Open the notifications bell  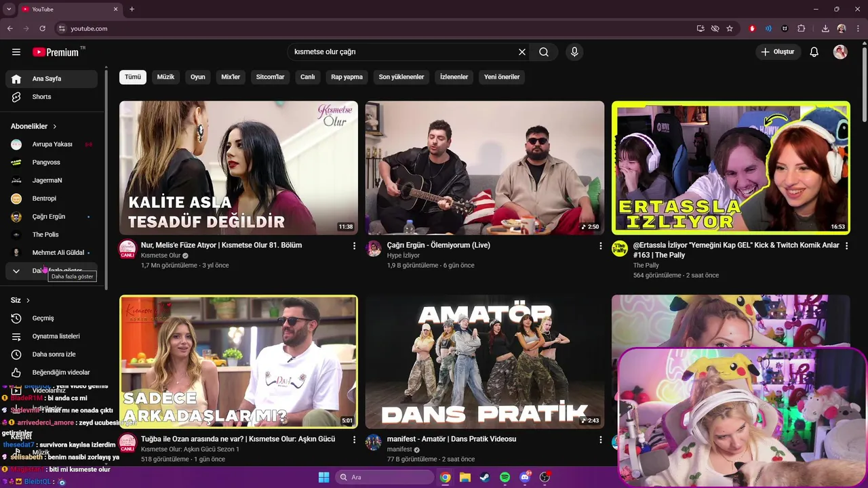(814, 52)
